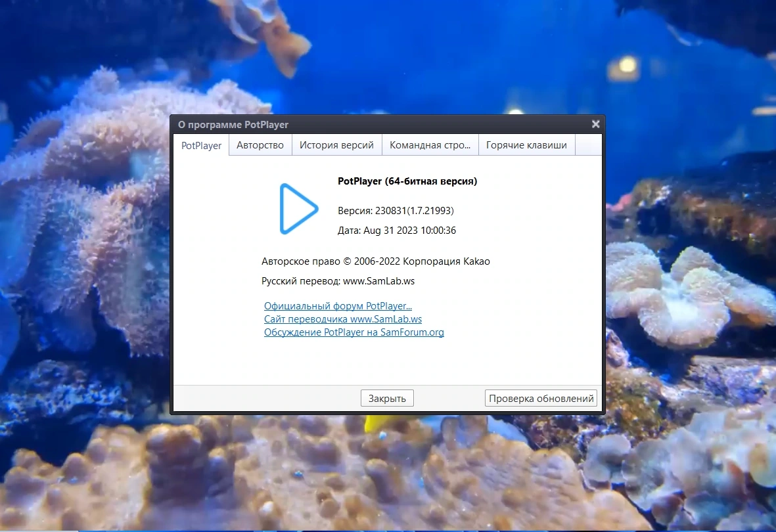The image size is (776, 532).
Task: Switch to the PotPlayer tab
Action: click(x=201, y=146)
